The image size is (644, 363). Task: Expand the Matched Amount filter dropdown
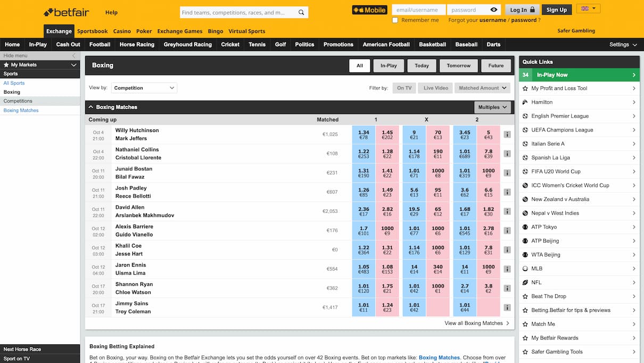pos(482,88)
